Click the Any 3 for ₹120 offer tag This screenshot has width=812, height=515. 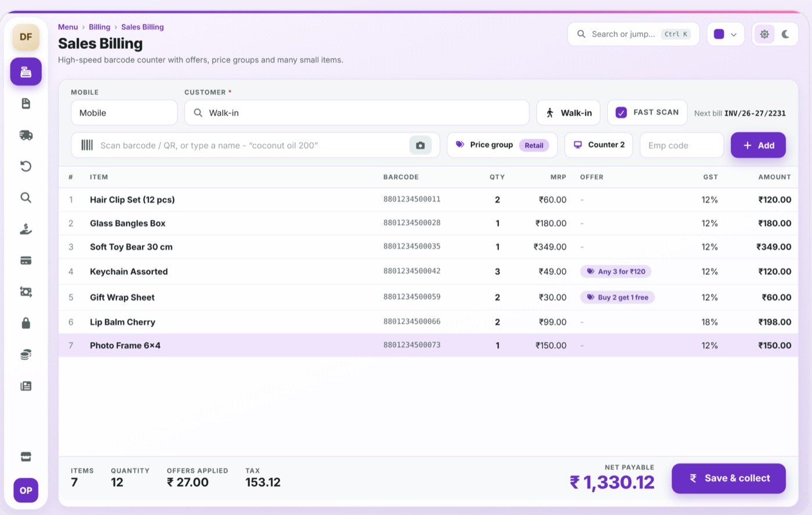coord(616,271)
